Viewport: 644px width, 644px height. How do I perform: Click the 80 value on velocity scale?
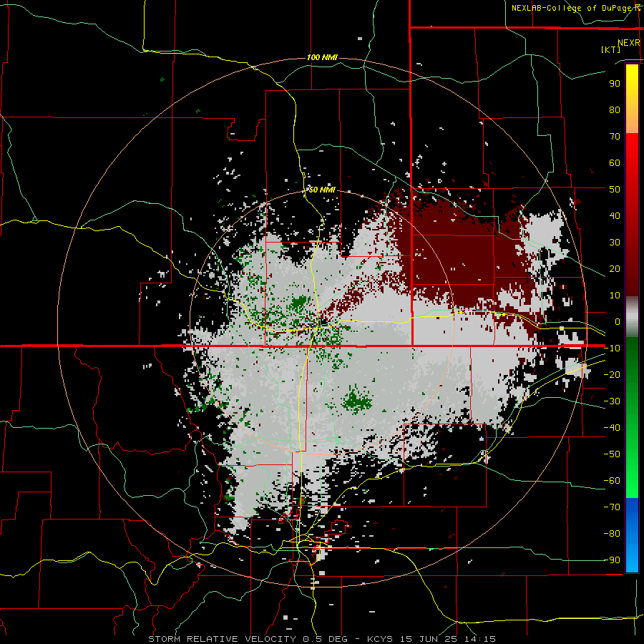click(x=615, y=110)
